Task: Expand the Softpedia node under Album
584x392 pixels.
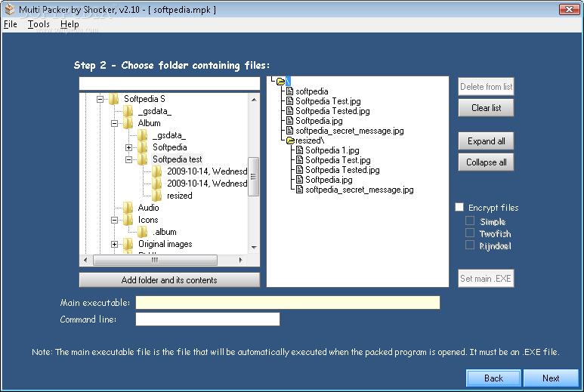Action: pyautogui.click(x=129, y=147)
